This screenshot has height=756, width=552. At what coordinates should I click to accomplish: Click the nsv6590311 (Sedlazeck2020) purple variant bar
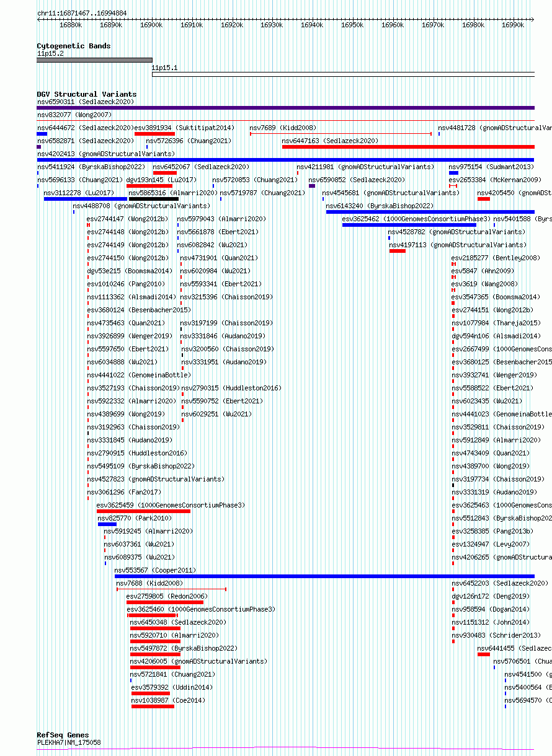coord(285,108)
